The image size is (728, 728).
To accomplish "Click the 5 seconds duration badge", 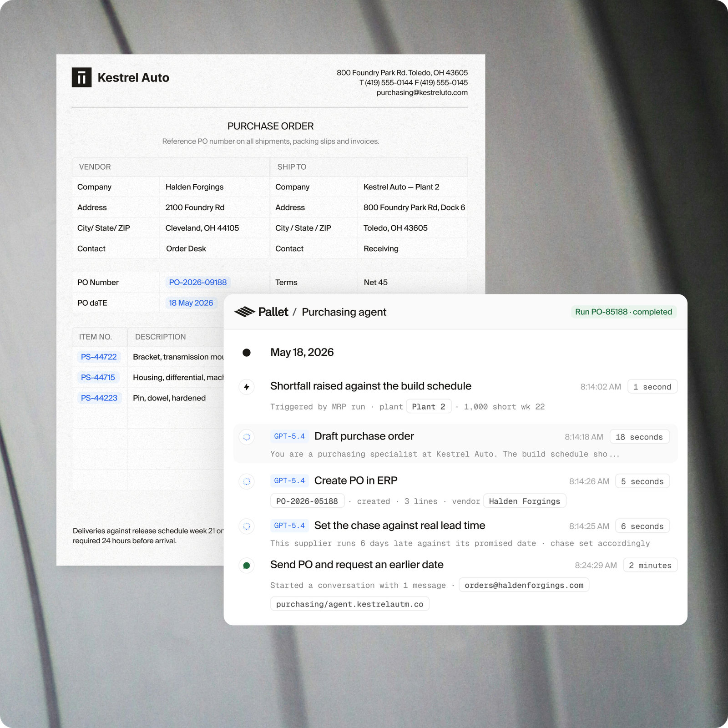I will coord(642,481).
